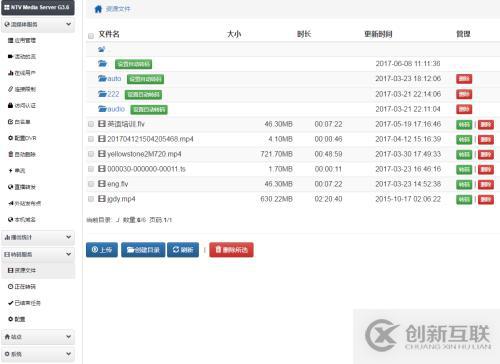This screenshot has width=500, height=364.
Task: Click red delete button for 英语培训.flv
Action: click(486, 125)
